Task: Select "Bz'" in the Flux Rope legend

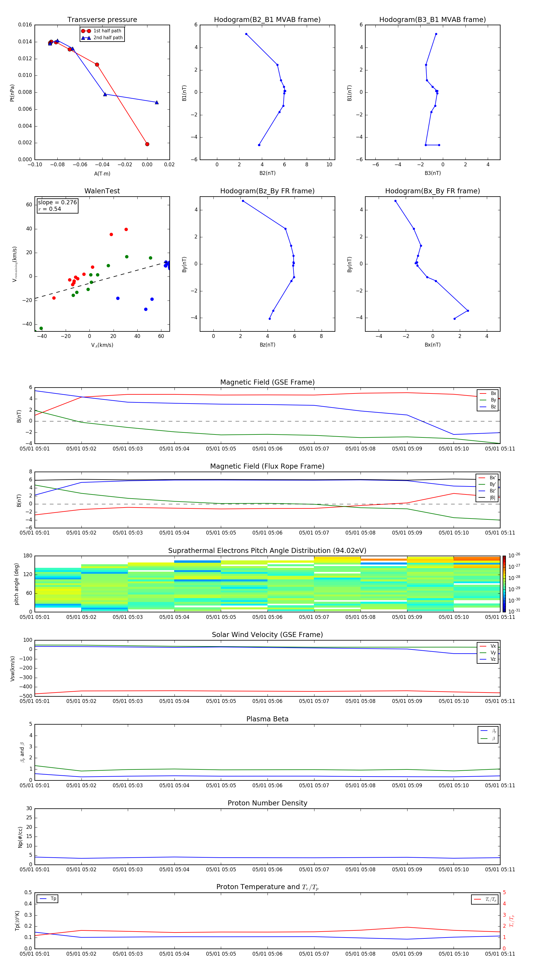Action: (487, 491)
